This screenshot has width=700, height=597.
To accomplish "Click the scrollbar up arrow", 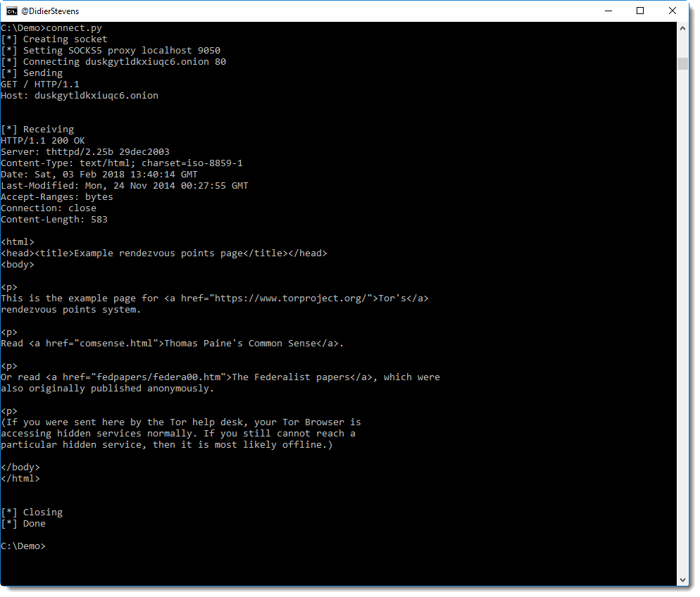I will 682,28.
